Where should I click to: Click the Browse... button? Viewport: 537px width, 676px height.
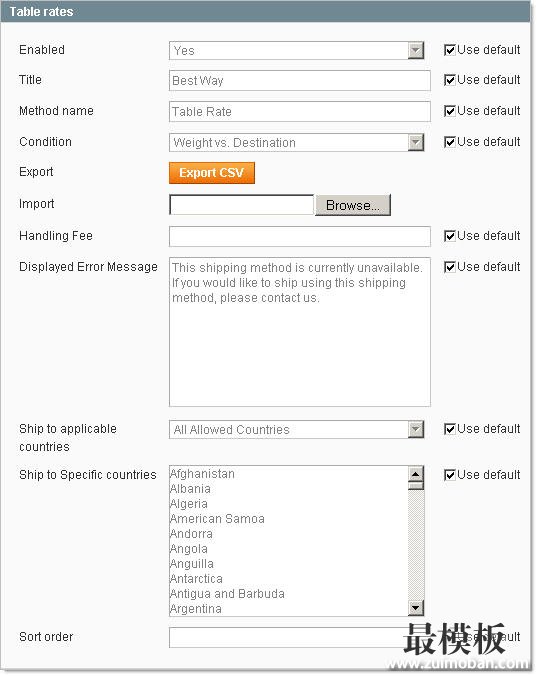point(353,205)
